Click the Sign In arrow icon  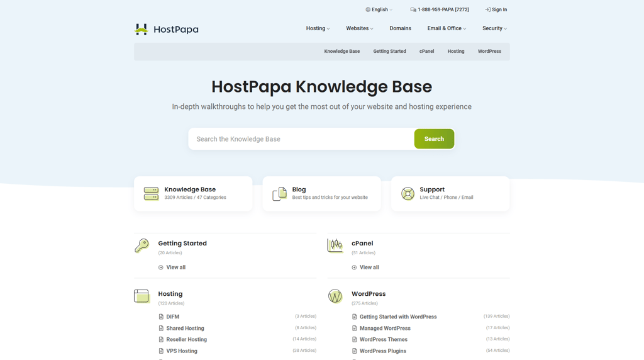487,9
